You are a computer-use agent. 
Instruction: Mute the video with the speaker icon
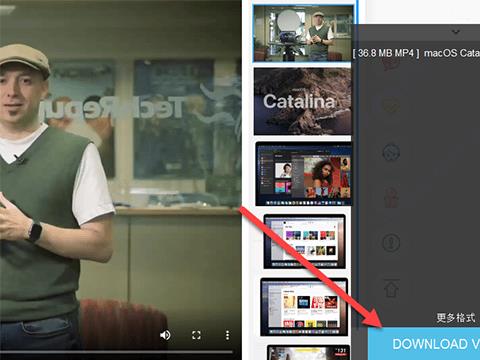click(165, 335)
